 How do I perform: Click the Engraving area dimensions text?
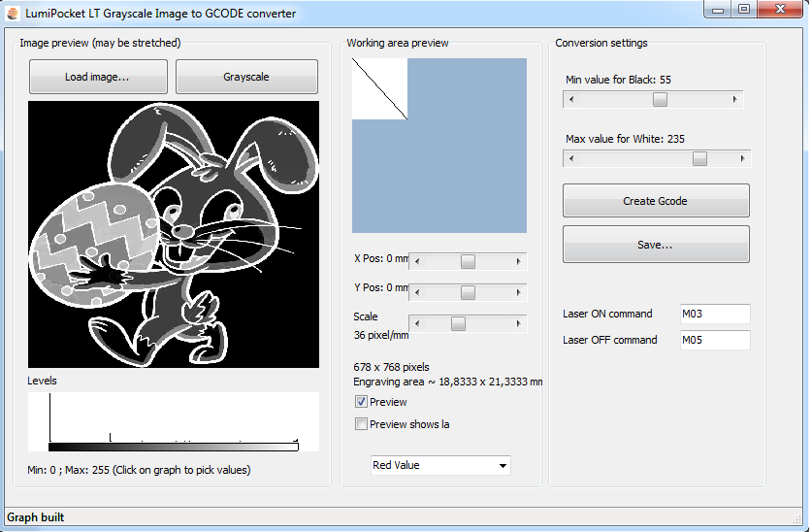(447, 382)
